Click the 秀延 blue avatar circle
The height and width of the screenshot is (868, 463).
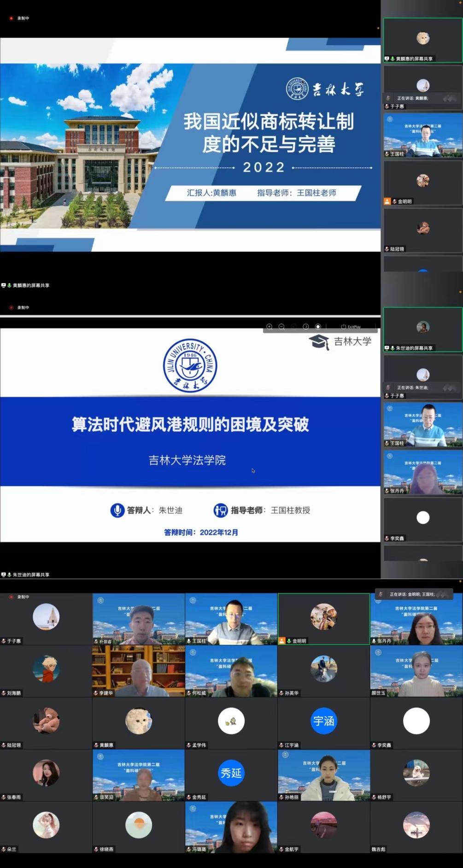click(x=231, y=773)
